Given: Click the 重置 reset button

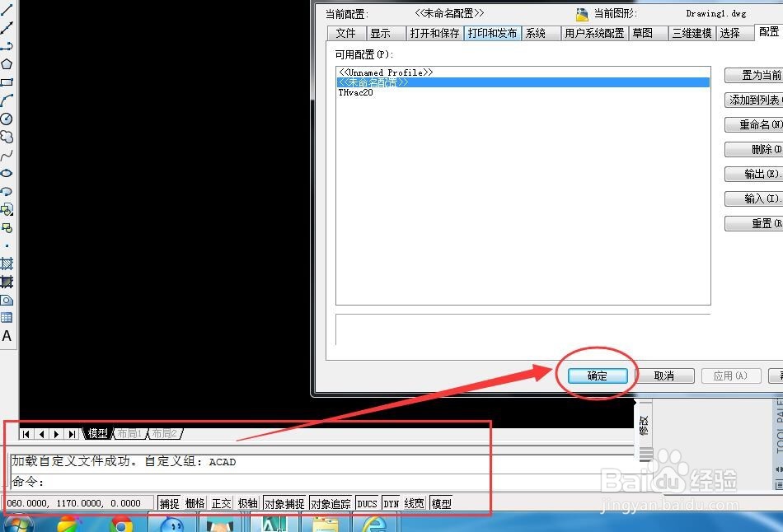Looking at the screenshot, I should tap(754, 223).
